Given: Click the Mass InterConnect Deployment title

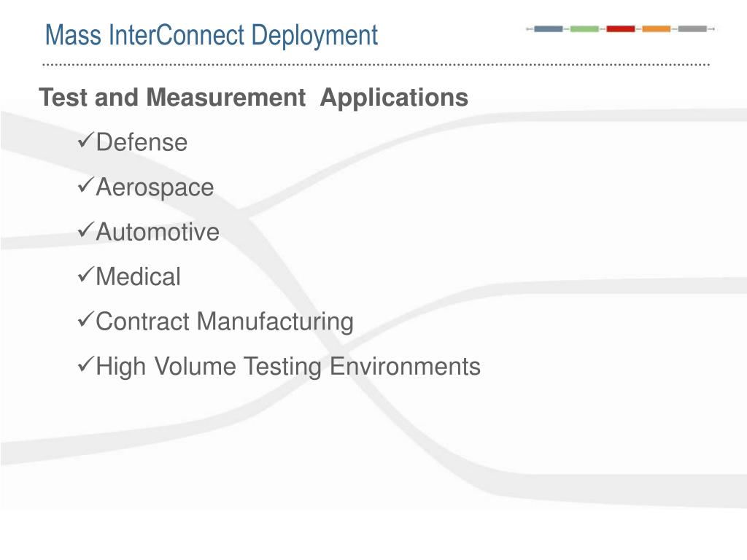Looking at the screenshot, I should 212,36.
